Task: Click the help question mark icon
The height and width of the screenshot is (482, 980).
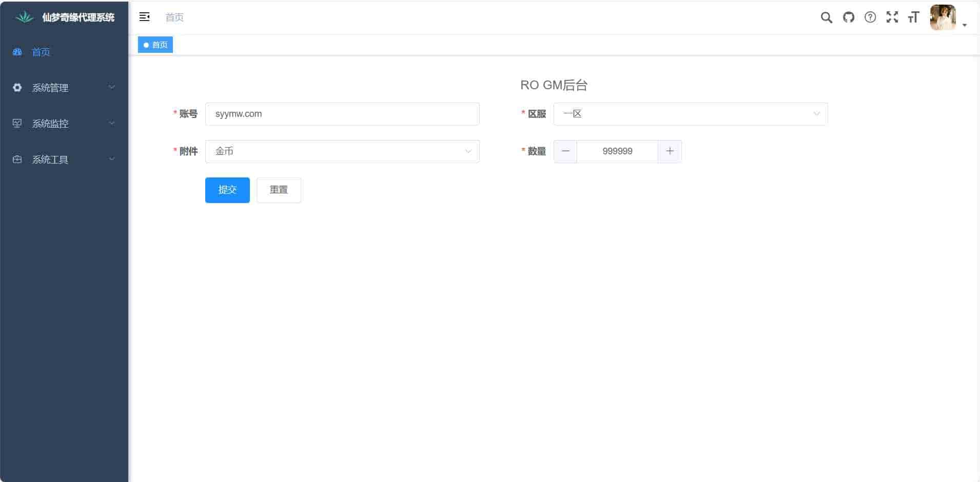Action: (870, 17)
